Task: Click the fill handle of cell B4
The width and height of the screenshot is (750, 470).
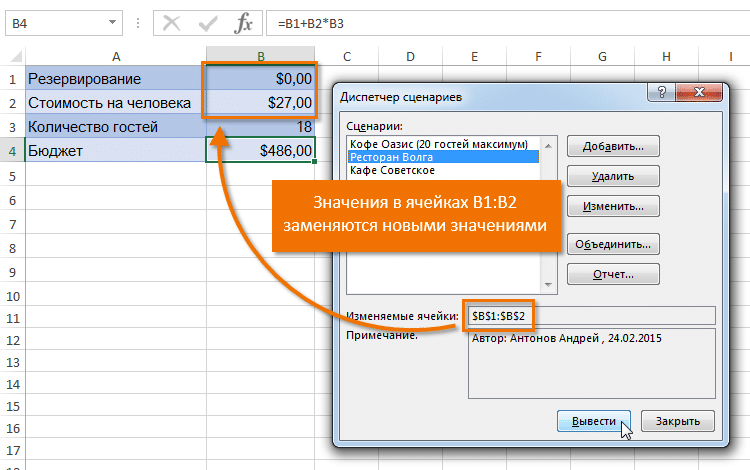Action: pyautogui.click(x=314, y=162)
